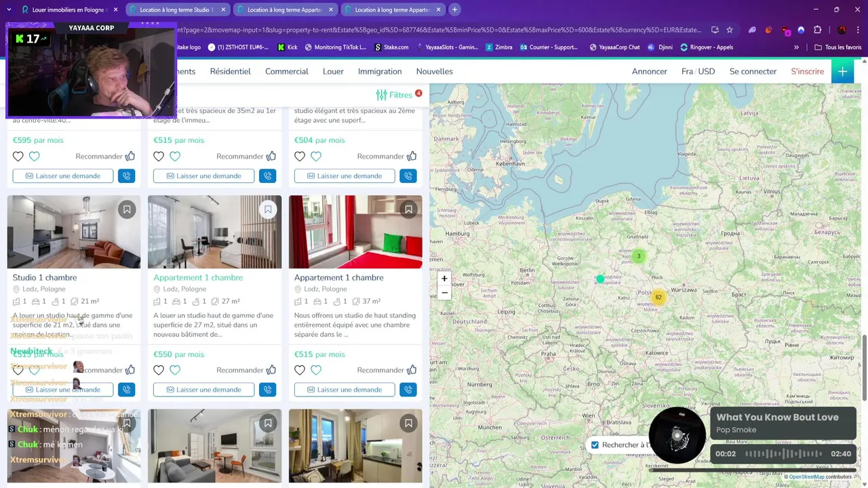This screenshot has height=488, width=868.
Task: Open the Ringover - Appels bookmark
Action: pyautogui.click(x=707, y=47)
